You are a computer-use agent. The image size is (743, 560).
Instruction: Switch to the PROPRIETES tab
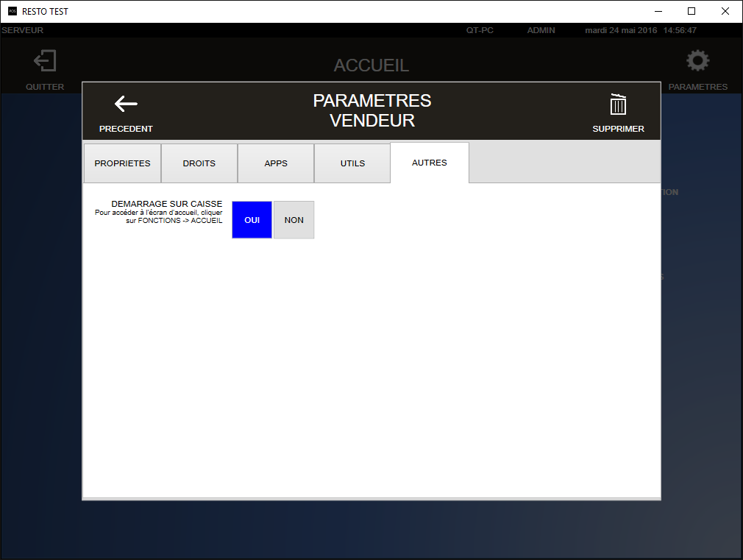tap(122, 163)
